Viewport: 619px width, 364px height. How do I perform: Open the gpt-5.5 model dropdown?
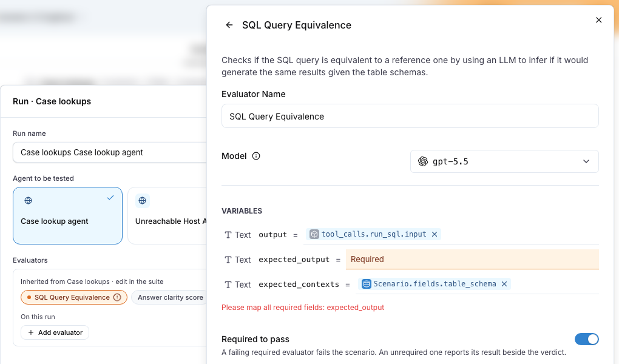point(504,161)
